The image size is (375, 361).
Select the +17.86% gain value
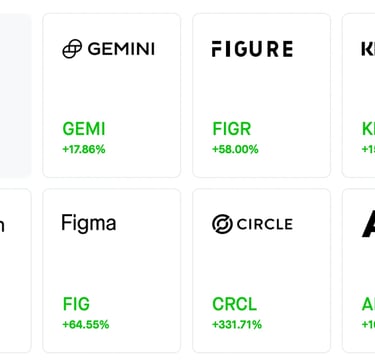(x=84, y=149)
